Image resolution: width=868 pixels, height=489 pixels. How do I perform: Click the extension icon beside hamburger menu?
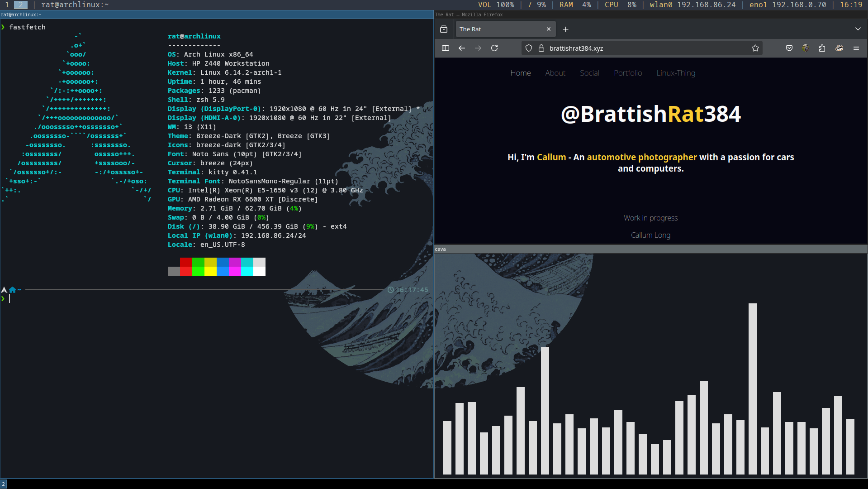(839, 48)
